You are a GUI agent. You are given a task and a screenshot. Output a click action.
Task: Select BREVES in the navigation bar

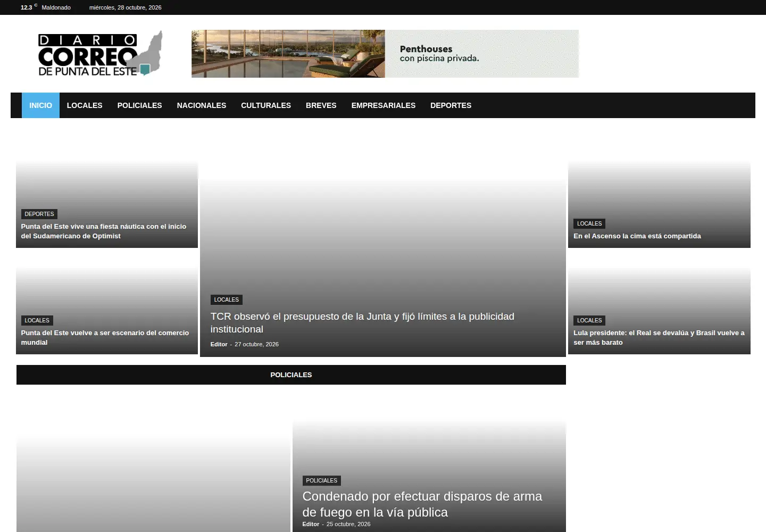coord(321,105)
